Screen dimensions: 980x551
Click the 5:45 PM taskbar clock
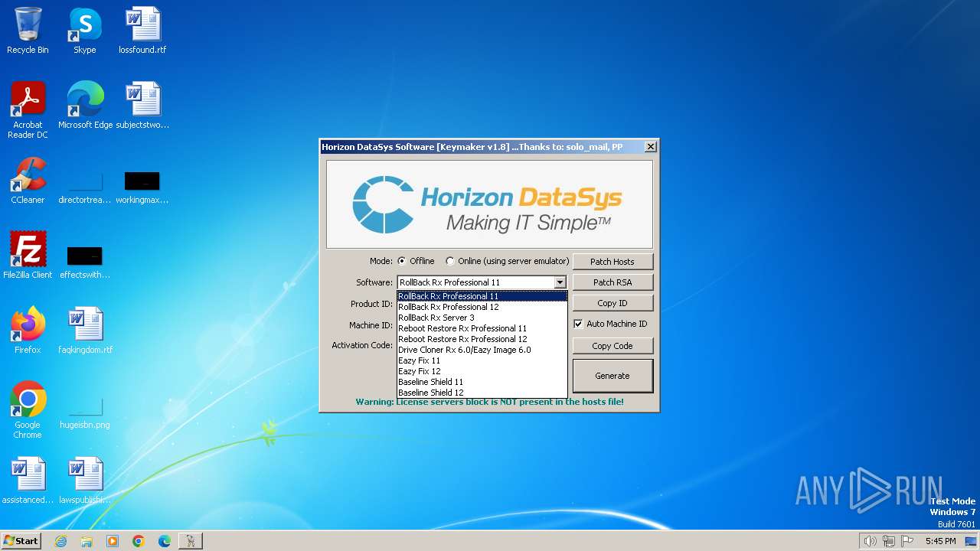[940, 541]
